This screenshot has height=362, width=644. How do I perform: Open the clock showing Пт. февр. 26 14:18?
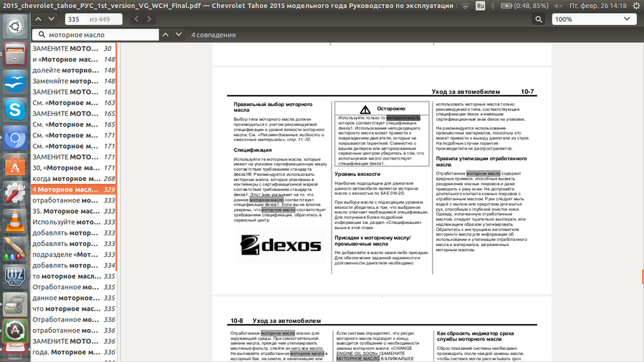point(597,6)
